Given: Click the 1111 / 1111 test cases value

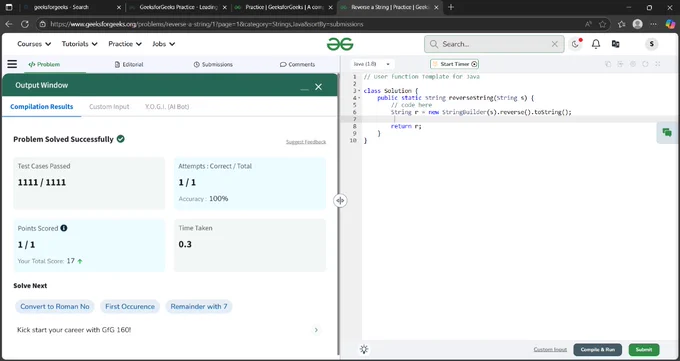Looking at the screenshot, I should point(42,182).
